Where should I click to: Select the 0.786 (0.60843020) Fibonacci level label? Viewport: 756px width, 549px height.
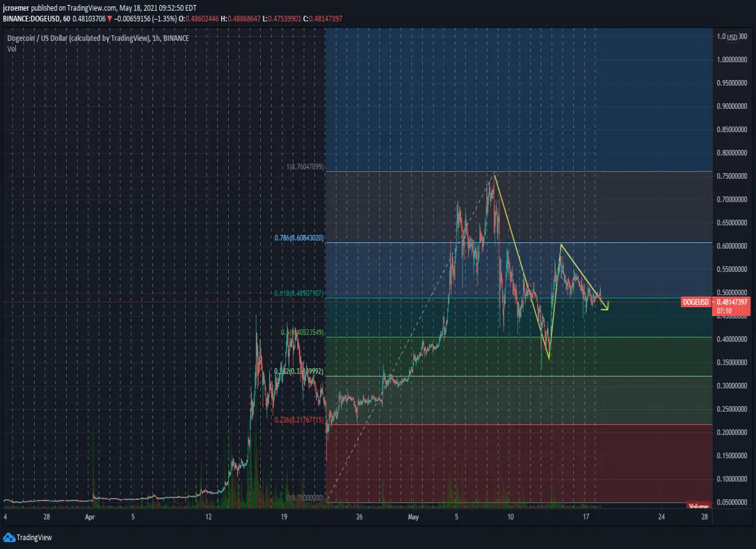pyautogui.click(x=299, y=238)
